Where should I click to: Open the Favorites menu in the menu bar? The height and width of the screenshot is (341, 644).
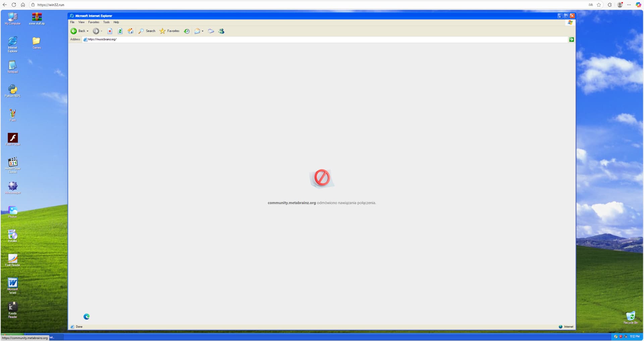pyautogui.click(x=94, y=22)
